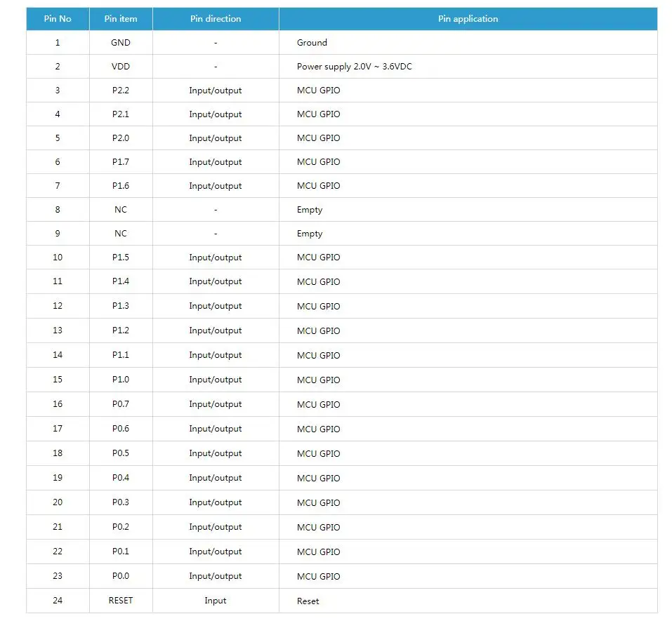Select the P0.4 pin item cell
Image resolution: width=672 pixels, height=628 pixels.
tap(121, 478)
